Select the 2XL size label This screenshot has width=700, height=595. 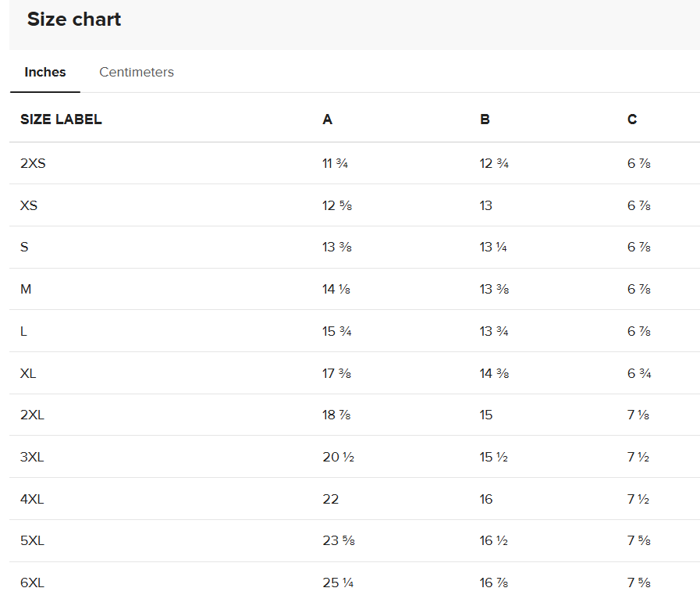click(32, 415)
